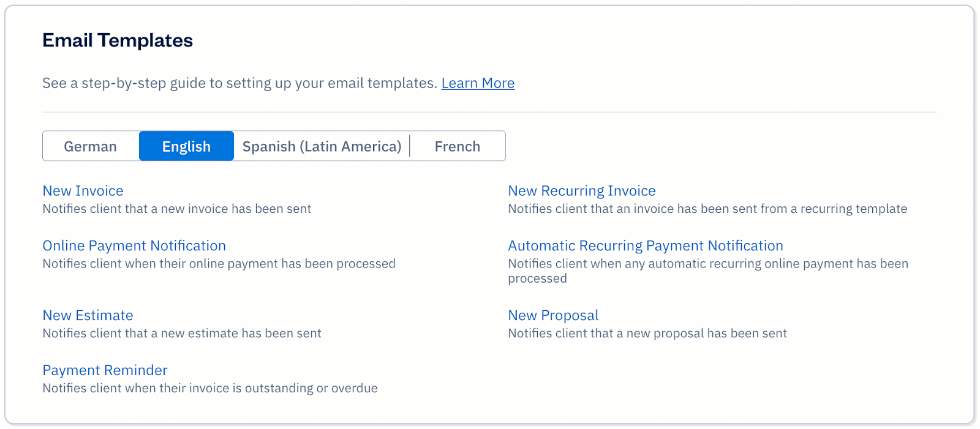Switch to the French tab
The width and height of the screenshot is (980, 429).
(457, 146)
